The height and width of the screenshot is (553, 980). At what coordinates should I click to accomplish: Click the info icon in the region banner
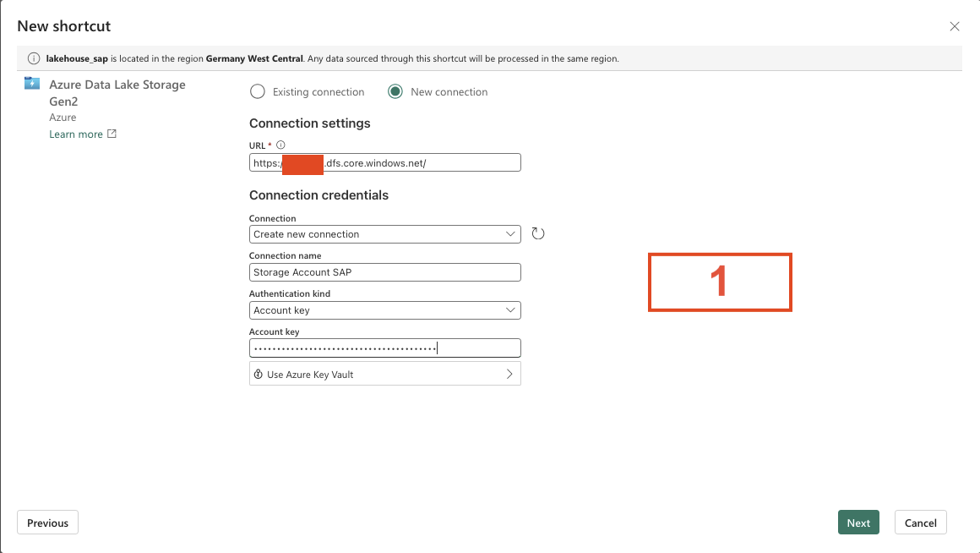[x=34, y=58]
